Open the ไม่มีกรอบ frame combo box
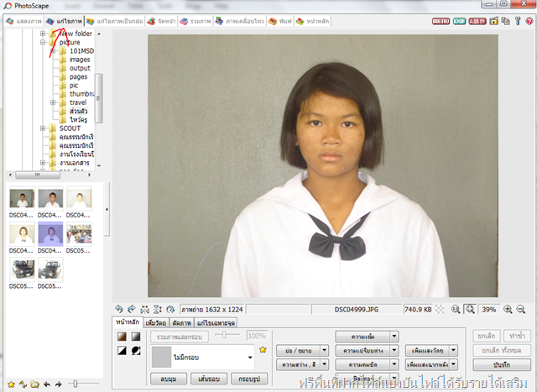This screenshot has width=537, height=392. (x=202, y=357)
